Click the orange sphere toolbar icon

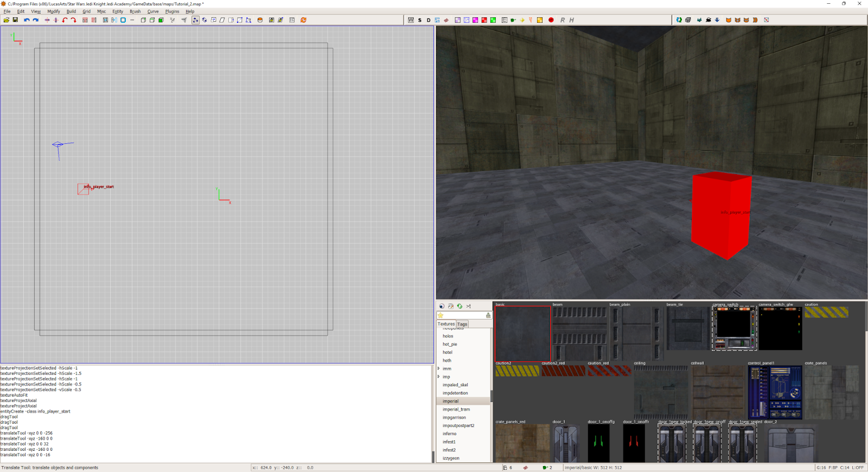pos(260,20)
